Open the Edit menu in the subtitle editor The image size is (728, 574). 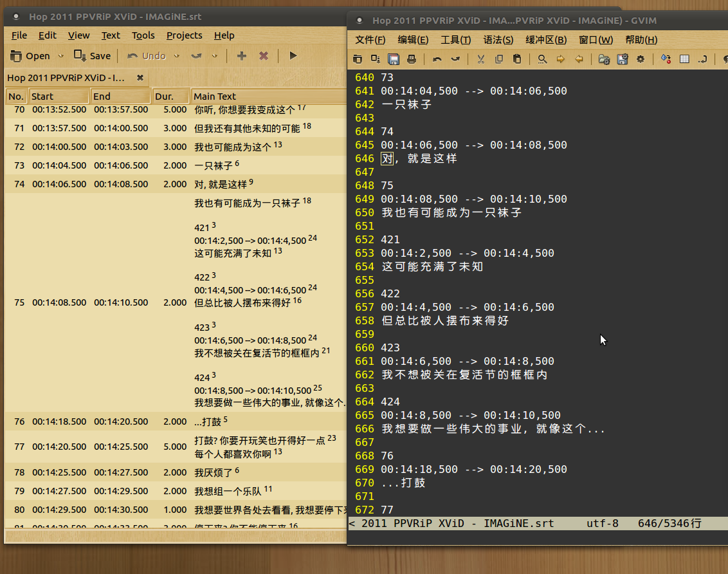click(48, 35)
